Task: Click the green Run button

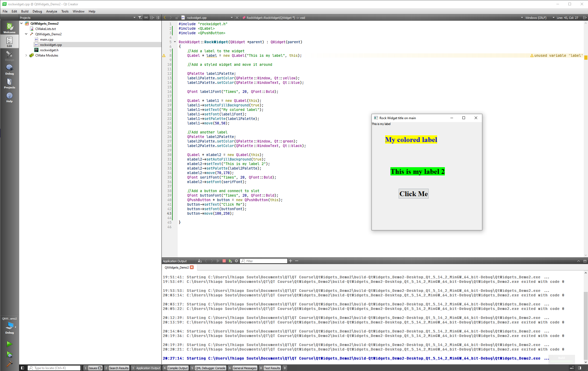Action: coord(9,344)
